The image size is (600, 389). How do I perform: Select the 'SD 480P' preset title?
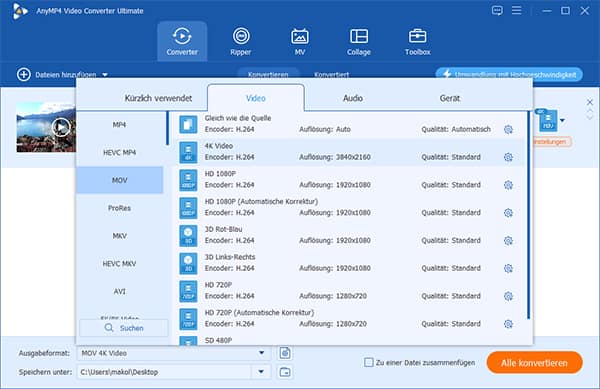pos(218,340)
